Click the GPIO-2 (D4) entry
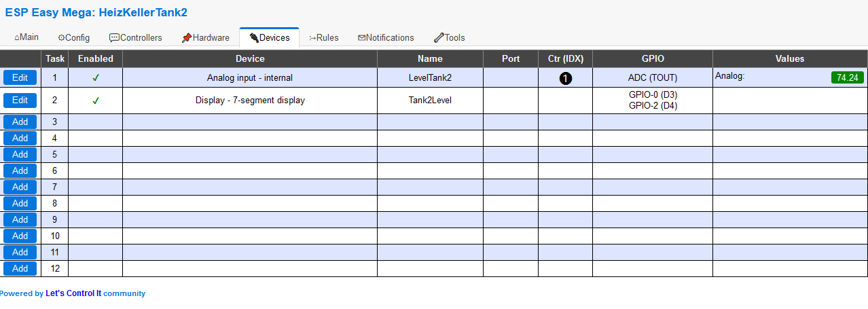The width and height of the screenshot is (868, 309). pos(653,106)
